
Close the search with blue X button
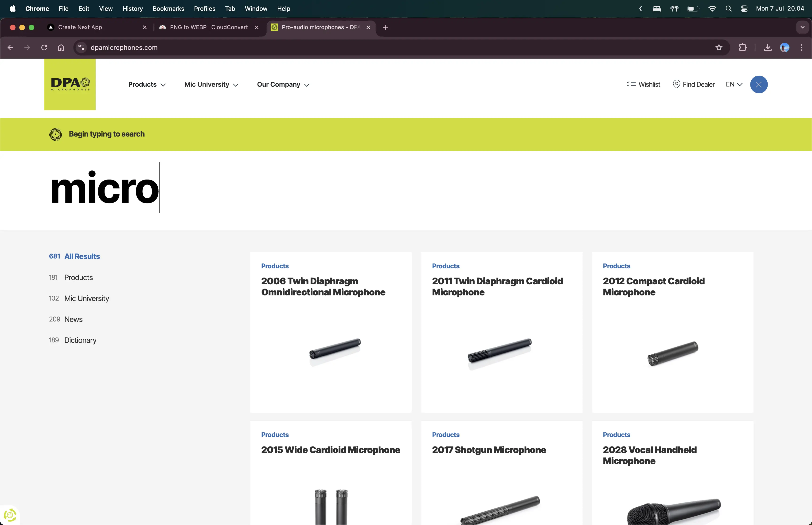pyautogui.click(x=758, y=85)
